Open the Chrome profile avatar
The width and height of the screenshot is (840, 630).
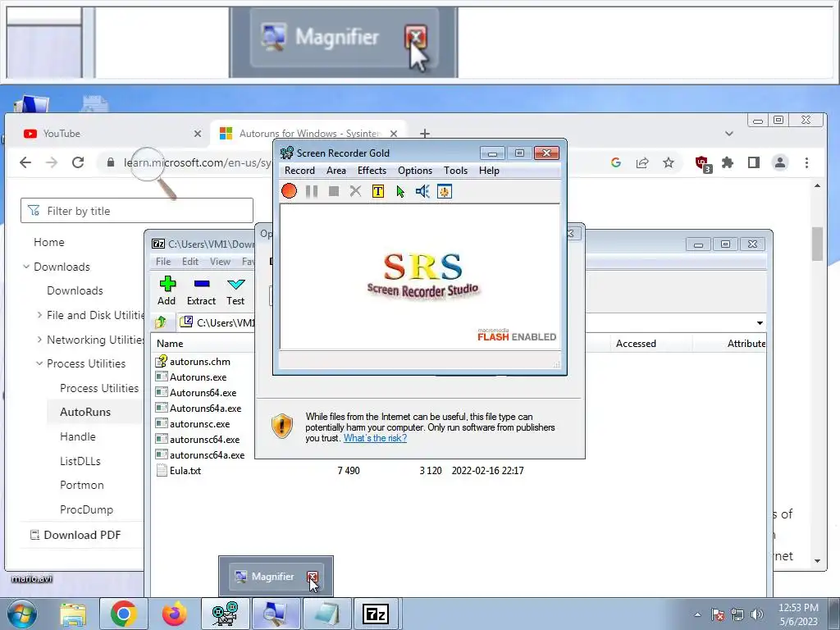tap(780, 162)
